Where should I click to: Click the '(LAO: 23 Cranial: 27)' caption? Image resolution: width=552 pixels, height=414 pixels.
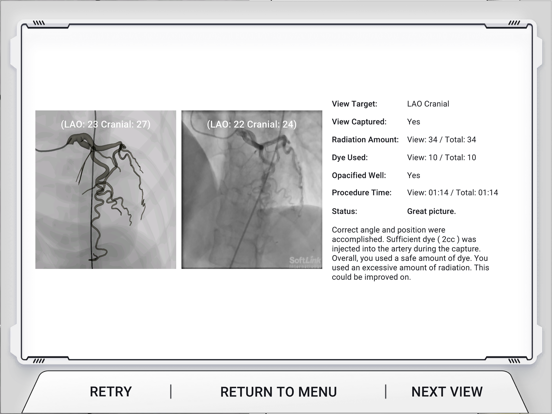(105, 124)
